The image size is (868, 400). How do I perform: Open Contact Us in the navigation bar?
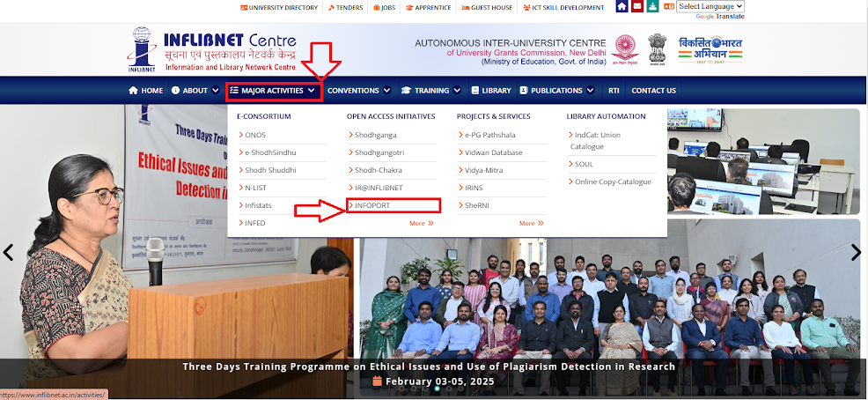coord(654,90)
